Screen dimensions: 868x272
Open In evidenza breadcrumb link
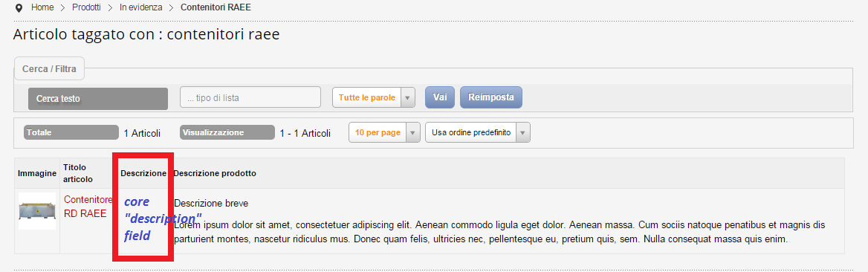(x=141, y=7)
